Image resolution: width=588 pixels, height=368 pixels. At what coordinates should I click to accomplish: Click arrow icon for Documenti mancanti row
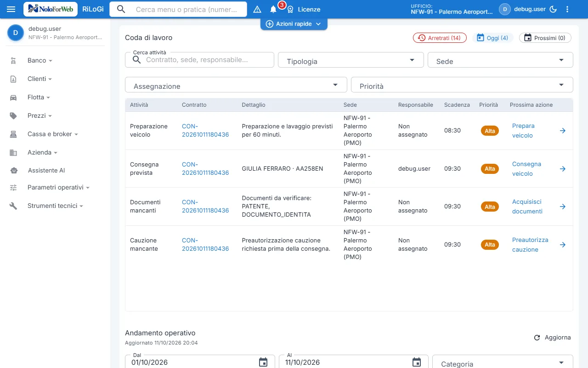coord(562,207)
